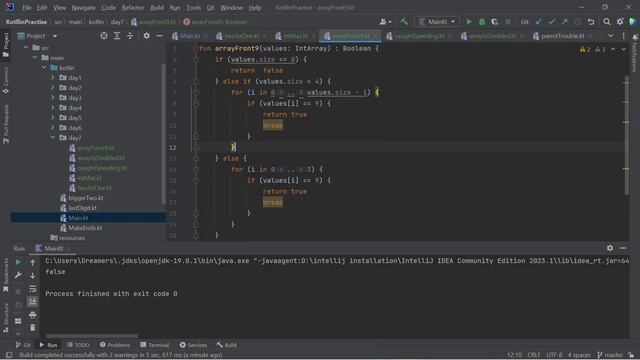Open the Refactor menu
Image resolution: width=640 pixels, height=360 pixels.
point(133,7)
